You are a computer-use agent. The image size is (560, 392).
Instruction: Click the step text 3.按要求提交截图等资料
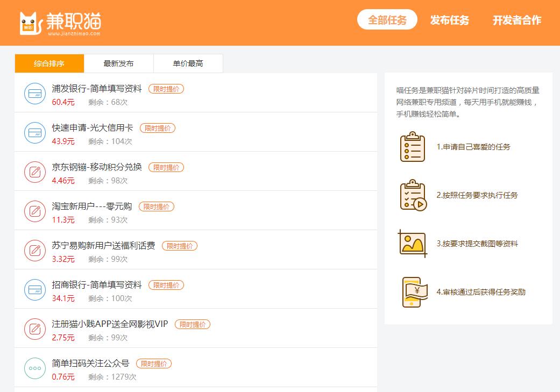tap(477, 244)
